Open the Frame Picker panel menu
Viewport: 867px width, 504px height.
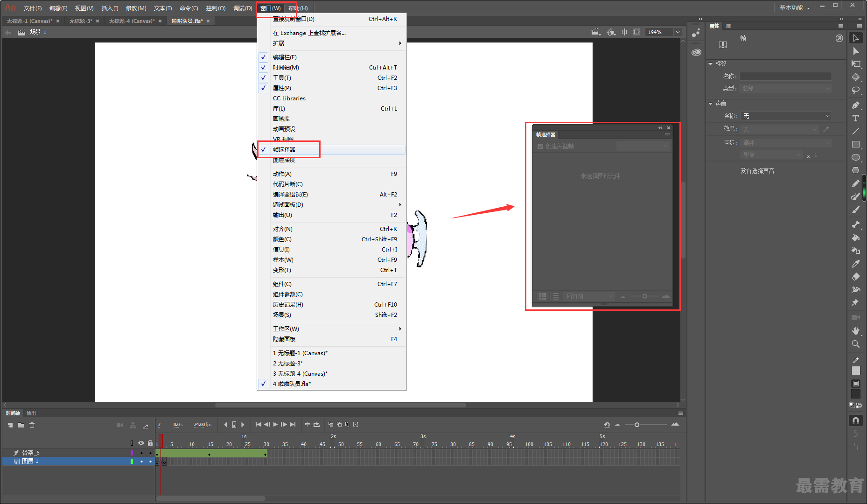(667, 135)
